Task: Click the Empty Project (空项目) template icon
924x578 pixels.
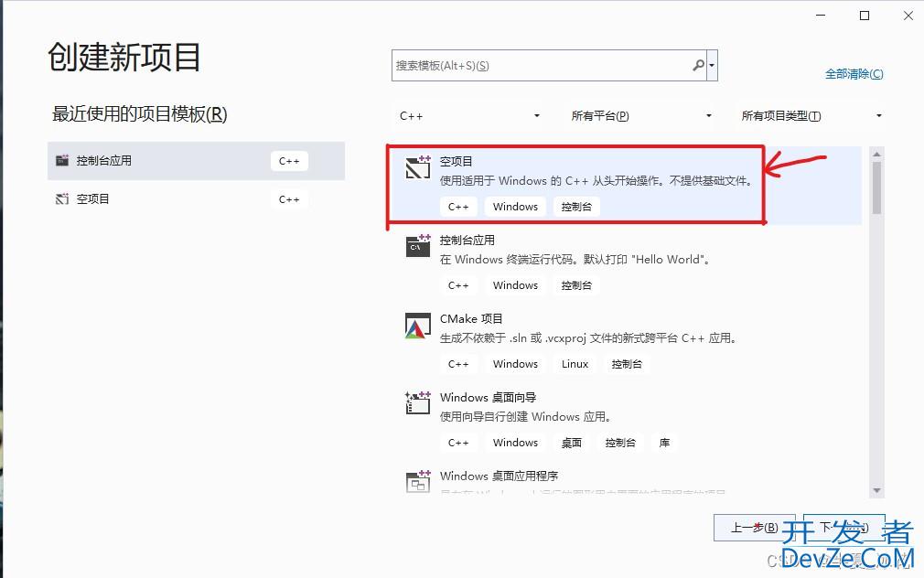Action: click(418, 167)
